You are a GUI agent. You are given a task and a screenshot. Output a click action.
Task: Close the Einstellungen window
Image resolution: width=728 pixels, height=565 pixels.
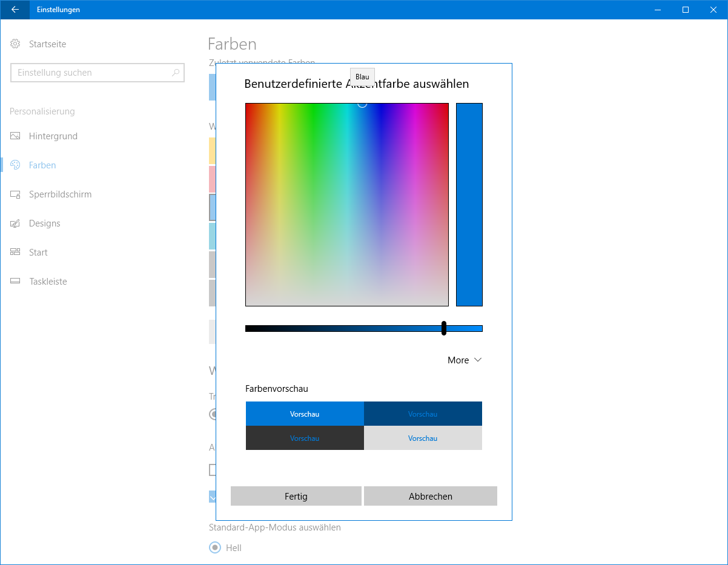[x=713, y=10]
